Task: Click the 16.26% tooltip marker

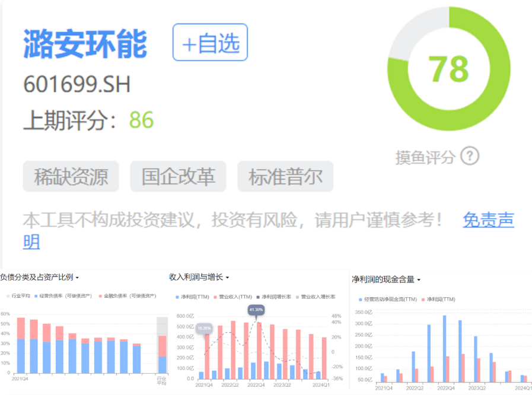Action: point(204,328)
